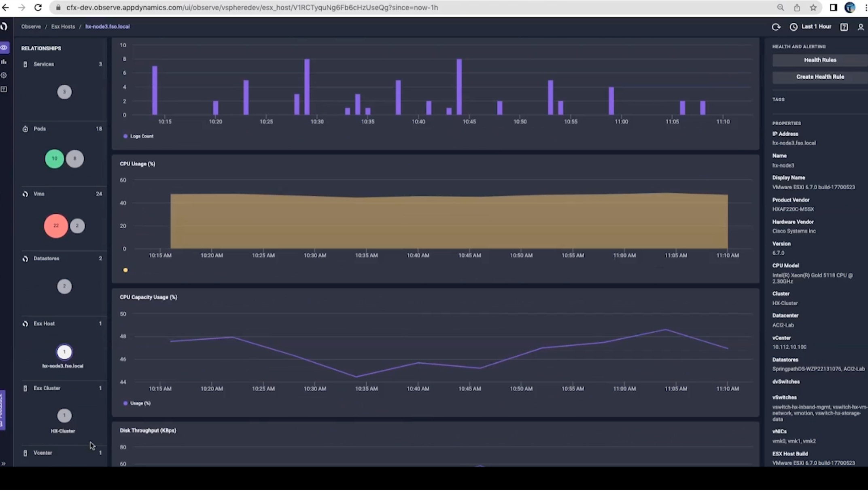The image size is (868, 493).
Task: Toggle the Logs Count legend series
Action: [138, 136]
